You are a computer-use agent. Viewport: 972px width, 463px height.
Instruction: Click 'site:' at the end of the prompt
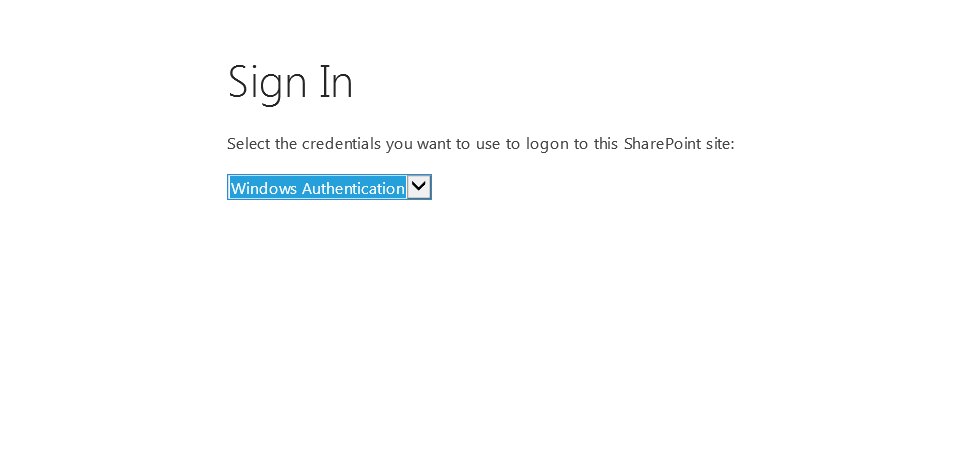[x=720, y=144]
